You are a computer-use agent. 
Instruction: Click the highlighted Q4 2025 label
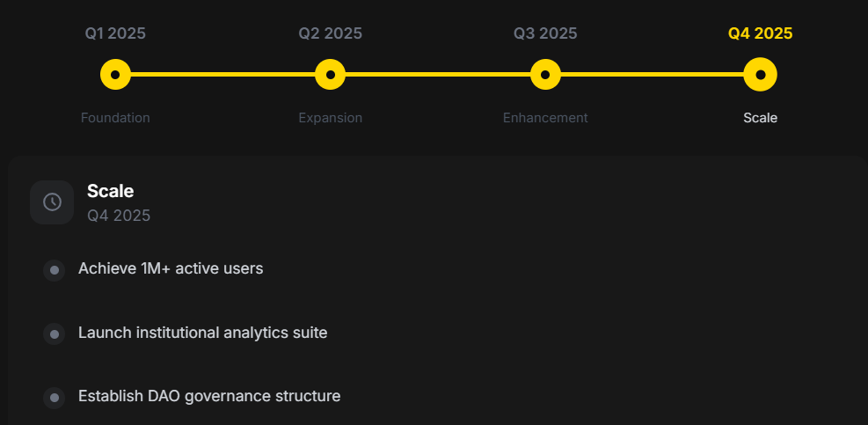(x=760, y=33)
